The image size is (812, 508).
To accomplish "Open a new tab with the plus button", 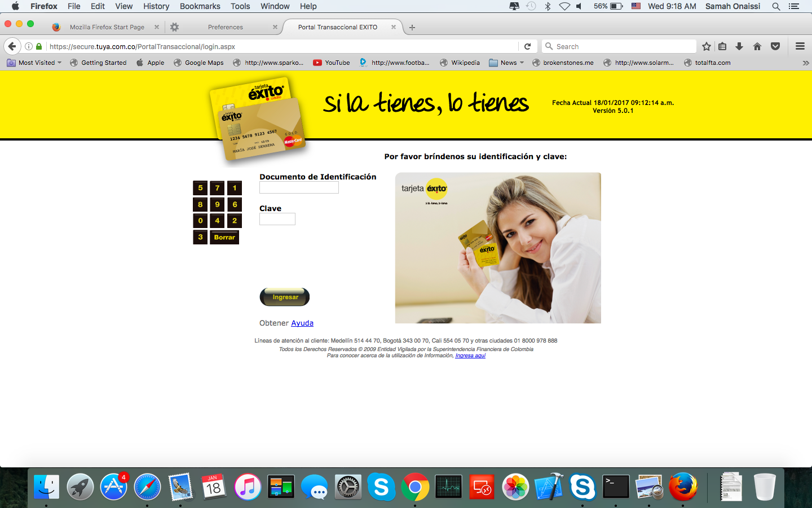I will pyautogui.click(x=412, y=27).
